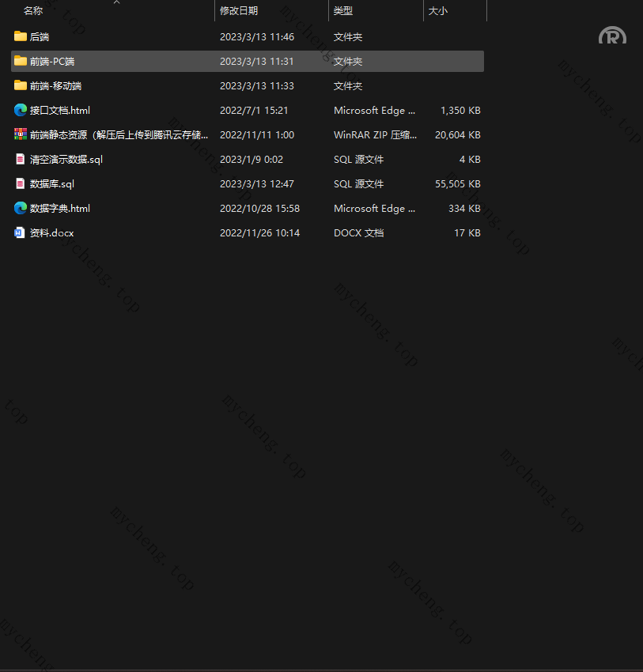Sort files by the 大小 column header

pyautogui.click(x=437, y=11)
